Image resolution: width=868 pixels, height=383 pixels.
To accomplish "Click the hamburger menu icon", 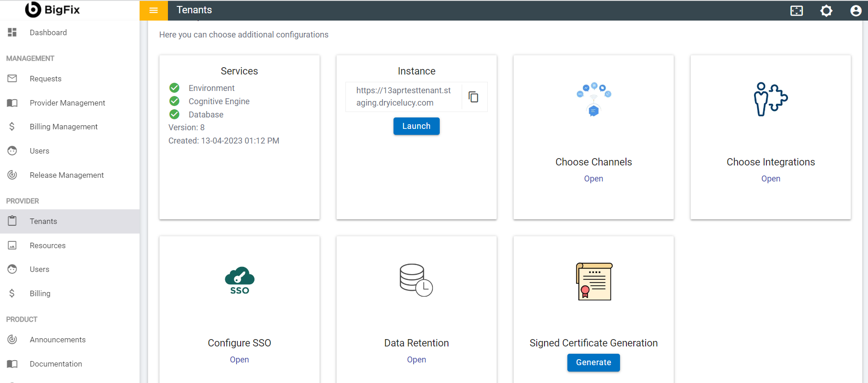I will click(x=154, y=11).
